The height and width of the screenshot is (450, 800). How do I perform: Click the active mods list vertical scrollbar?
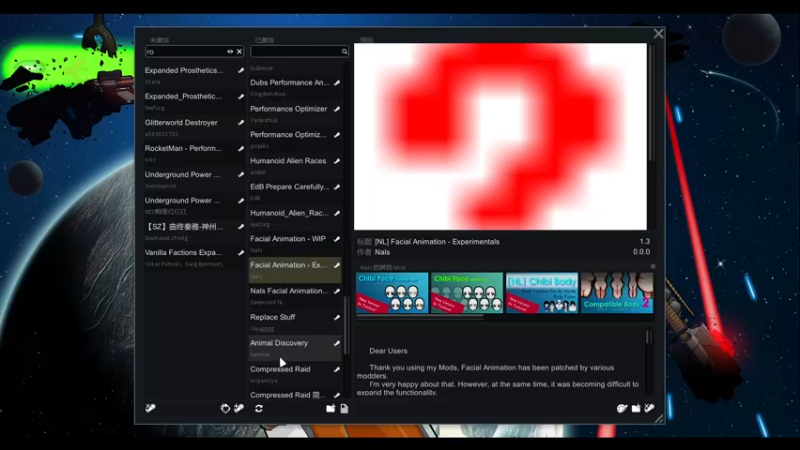coord(346,325)
